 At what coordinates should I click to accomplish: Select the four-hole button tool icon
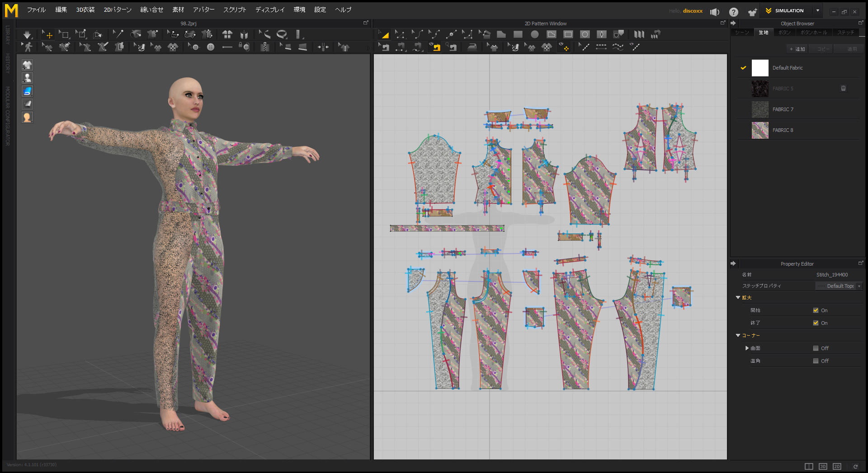[211, 47]
